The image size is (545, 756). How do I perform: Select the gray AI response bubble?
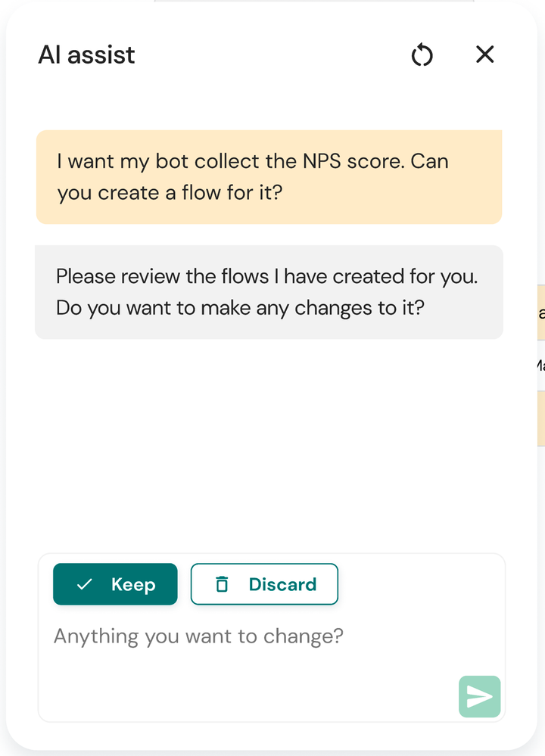tap(269, 292)
